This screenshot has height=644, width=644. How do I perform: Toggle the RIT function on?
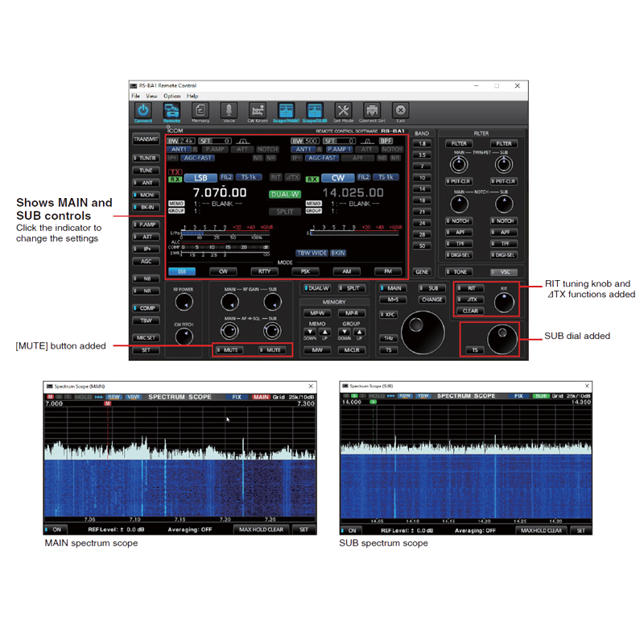pos(470,288)
